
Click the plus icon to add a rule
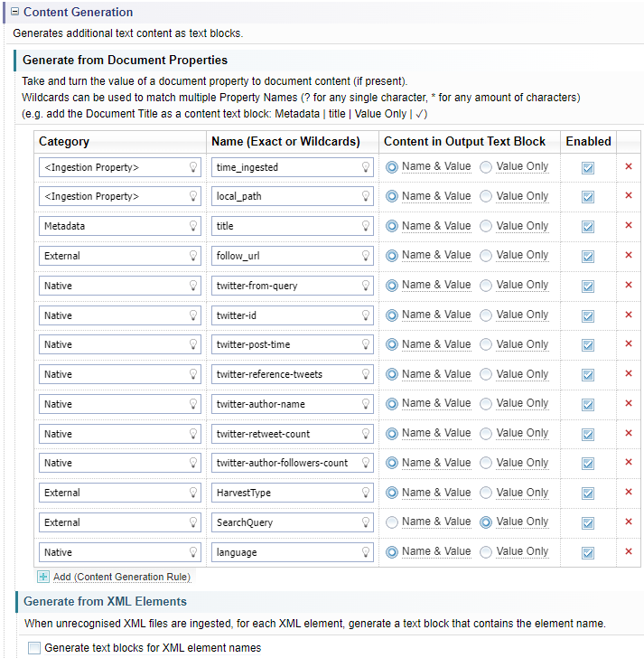click(x=43, y=577)
